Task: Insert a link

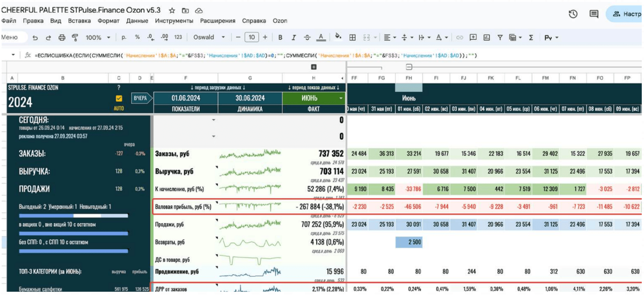Action: tap(460, 38)
